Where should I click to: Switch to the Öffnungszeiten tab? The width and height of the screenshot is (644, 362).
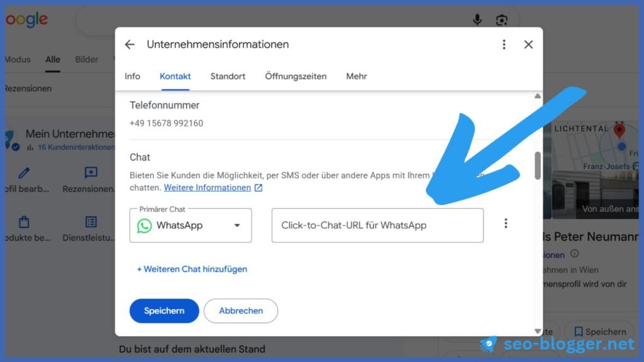(296, 76)
